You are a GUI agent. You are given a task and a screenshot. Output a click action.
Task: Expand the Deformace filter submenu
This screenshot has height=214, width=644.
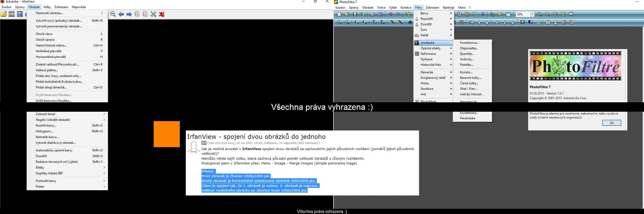[x=434, y=54]
